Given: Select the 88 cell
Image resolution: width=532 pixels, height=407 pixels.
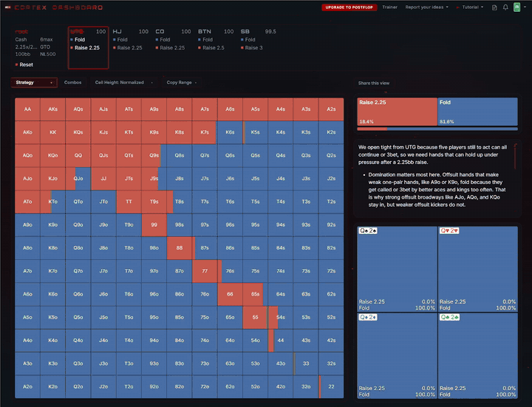Looking at the screenshot, I should [180, 248].
